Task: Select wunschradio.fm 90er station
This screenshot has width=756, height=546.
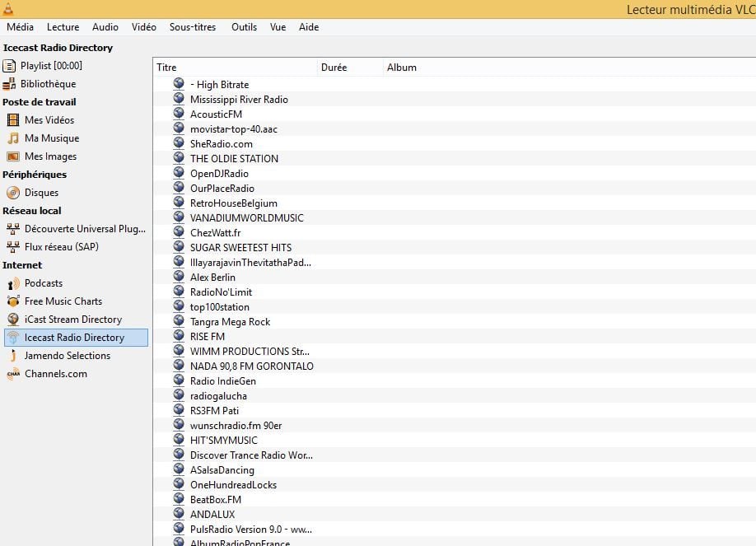Action: 236,426
